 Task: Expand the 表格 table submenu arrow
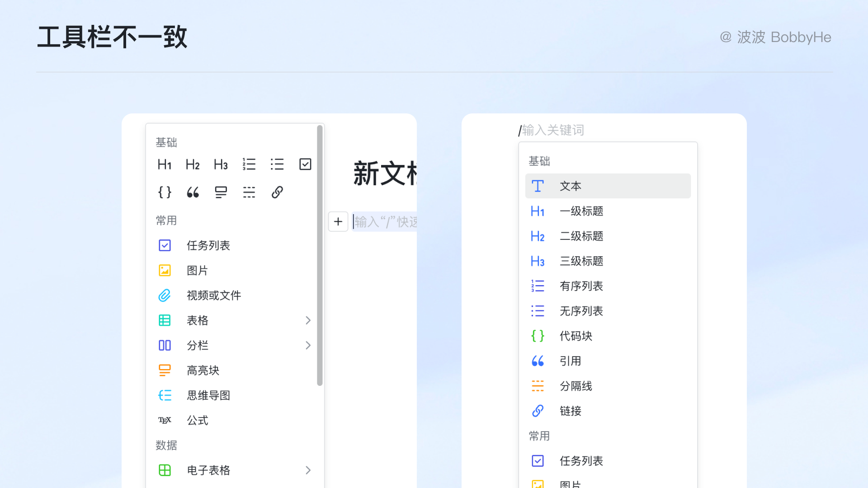(x=308, y=320)
